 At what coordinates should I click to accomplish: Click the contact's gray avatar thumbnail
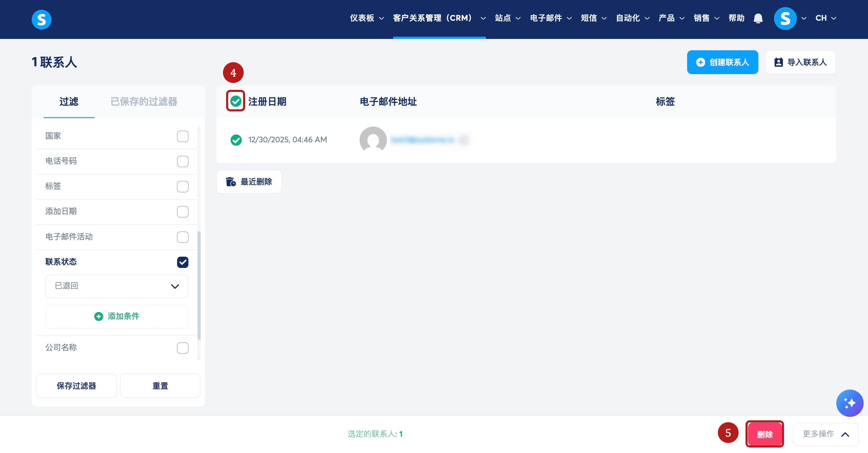(373, 139)
